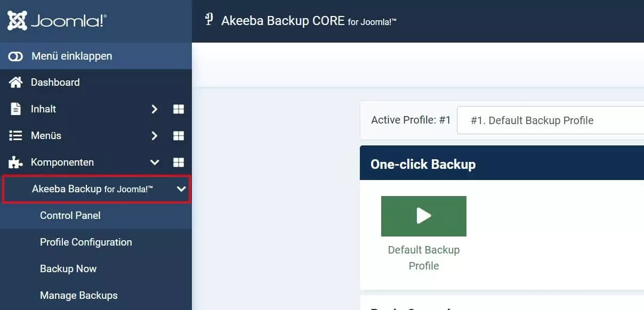This screenshot has width=644, height=310.
Task: Open the Active Profile dropdown
Action: tap(551, 120)
